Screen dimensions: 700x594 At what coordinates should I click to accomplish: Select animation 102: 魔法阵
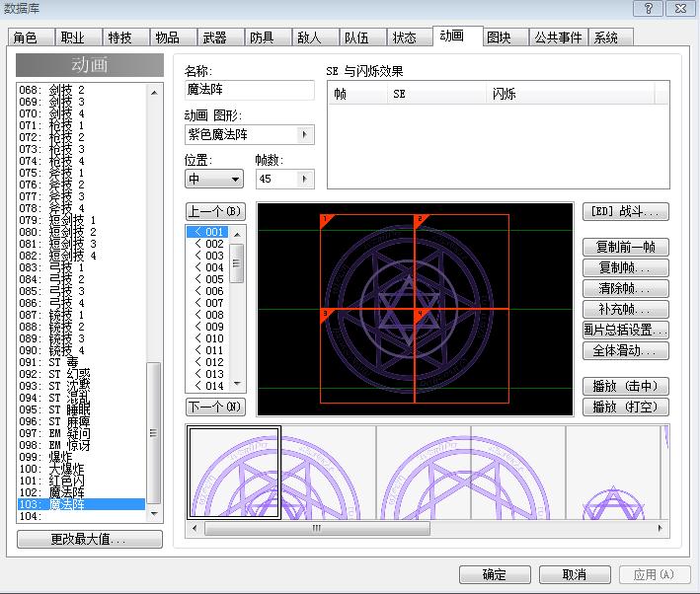(81, 492)
